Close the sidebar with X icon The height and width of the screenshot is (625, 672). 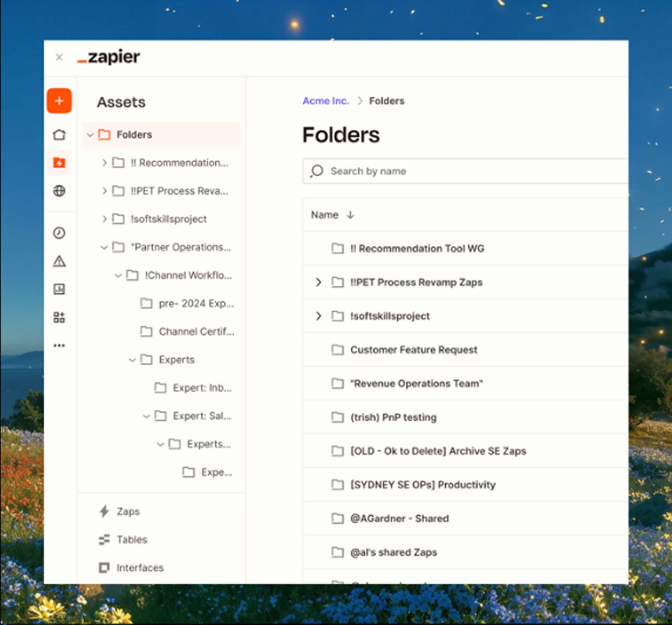[x=59, y=57]
